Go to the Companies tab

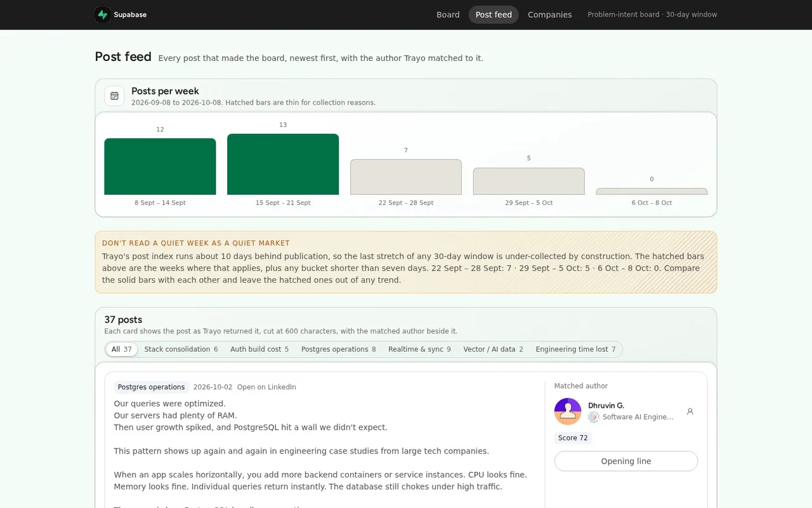pos(550,15)
